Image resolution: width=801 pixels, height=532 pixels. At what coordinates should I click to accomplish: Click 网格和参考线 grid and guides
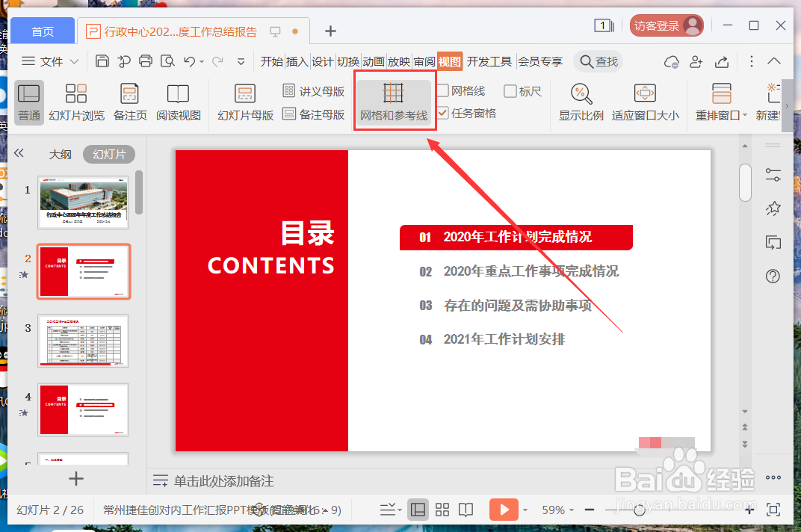click(394, 102)
